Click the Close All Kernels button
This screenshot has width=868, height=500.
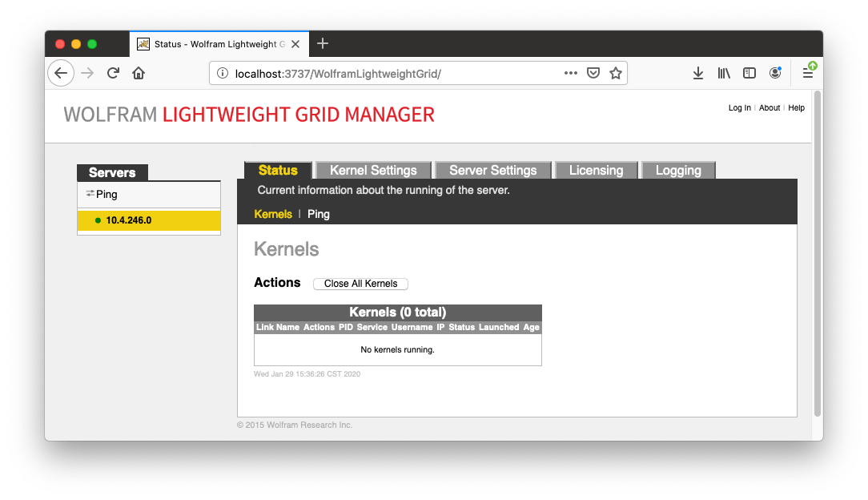tap(360, 284)
